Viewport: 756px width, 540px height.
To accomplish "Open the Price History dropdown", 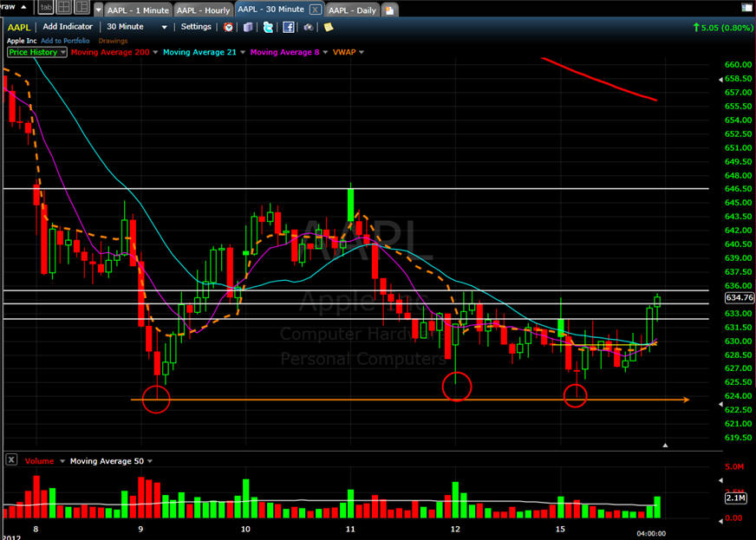I will click(x=62, y=52).
